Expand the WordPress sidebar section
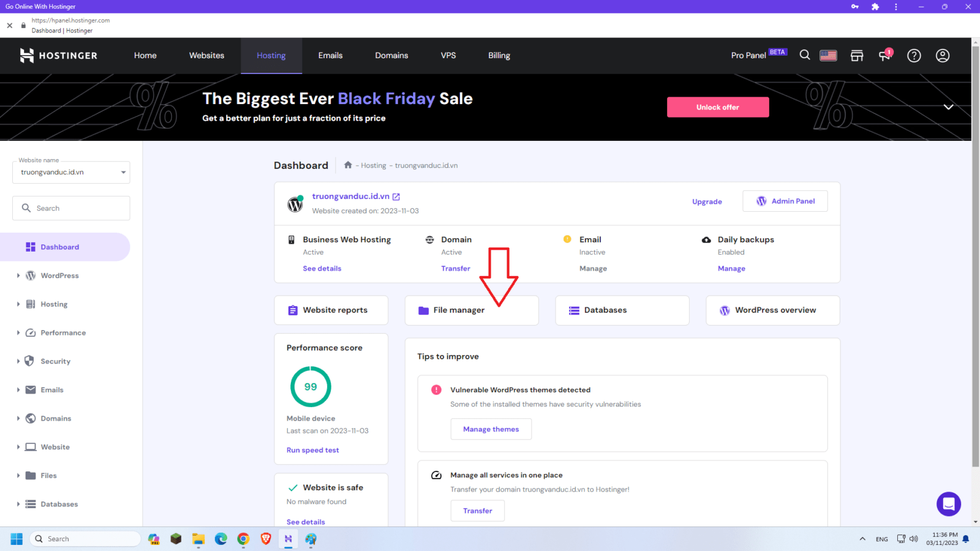 pyautogui.click(x=18, y=275)
